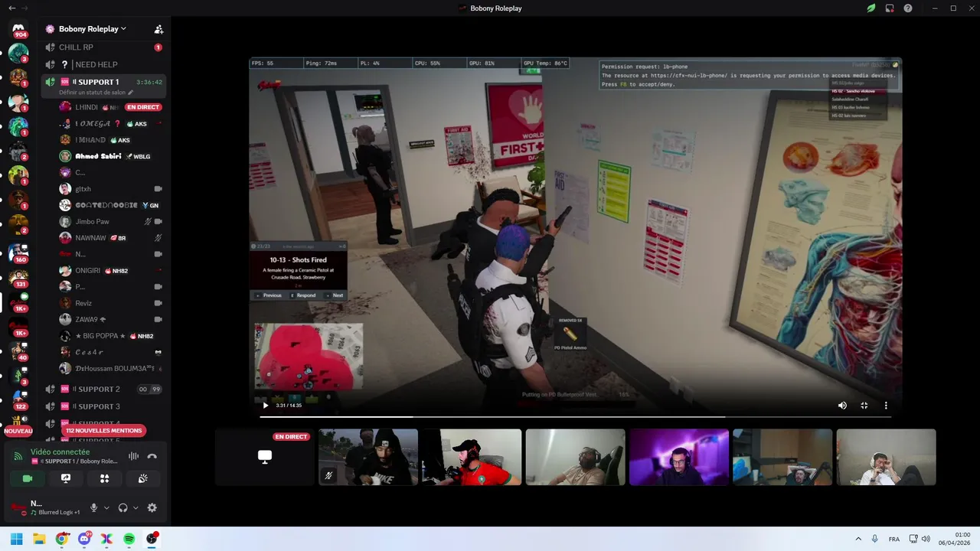Show hidden tray icons chevron
Viewport: 980px width, 551px height.
pos(857,539)
